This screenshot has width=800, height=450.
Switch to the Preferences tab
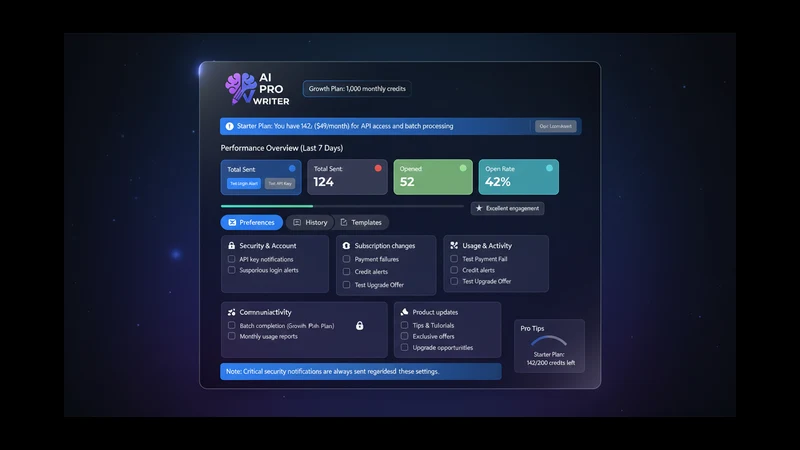[252, 222]
